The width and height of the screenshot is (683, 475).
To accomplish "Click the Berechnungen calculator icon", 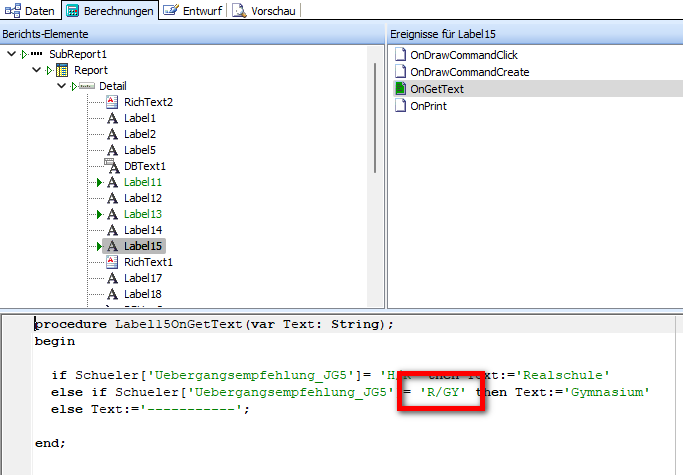I will coord(72,11).
